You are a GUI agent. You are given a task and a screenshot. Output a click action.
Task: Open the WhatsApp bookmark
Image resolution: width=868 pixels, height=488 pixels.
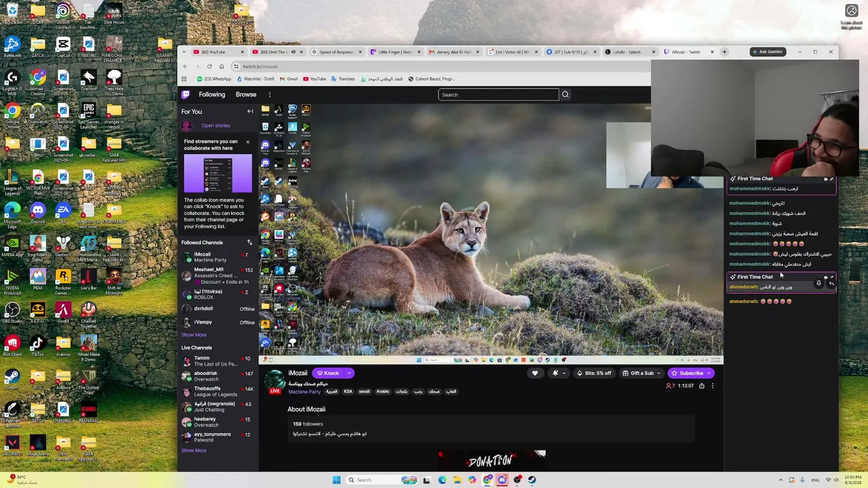pyautogui.click(x=214, y=79)
